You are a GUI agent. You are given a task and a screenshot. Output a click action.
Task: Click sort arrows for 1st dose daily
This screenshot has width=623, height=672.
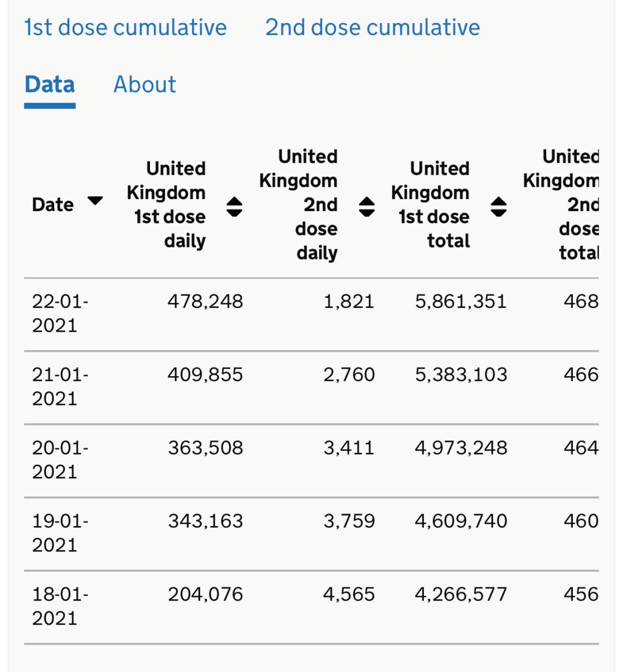[234, 206]
